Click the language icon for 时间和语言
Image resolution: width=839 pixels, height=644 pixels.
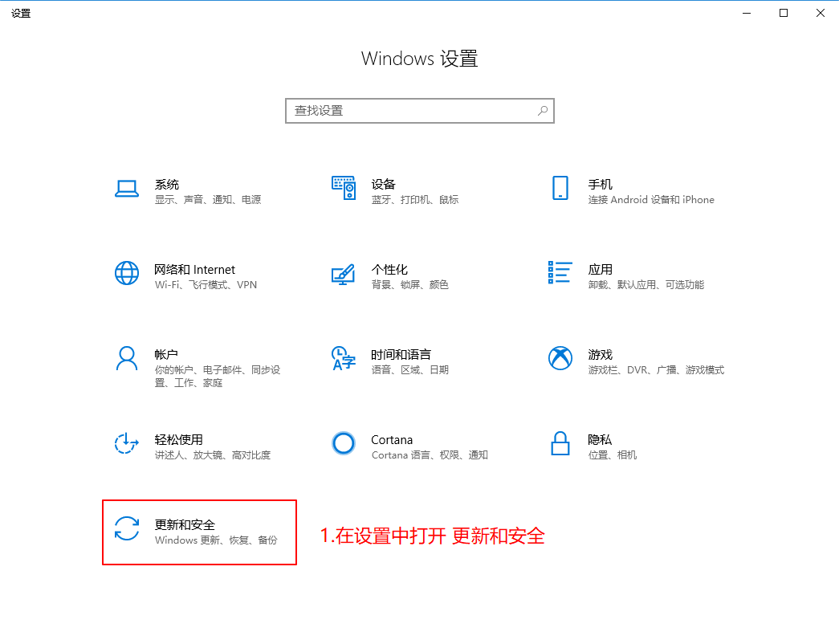click(x=344, y=358)
